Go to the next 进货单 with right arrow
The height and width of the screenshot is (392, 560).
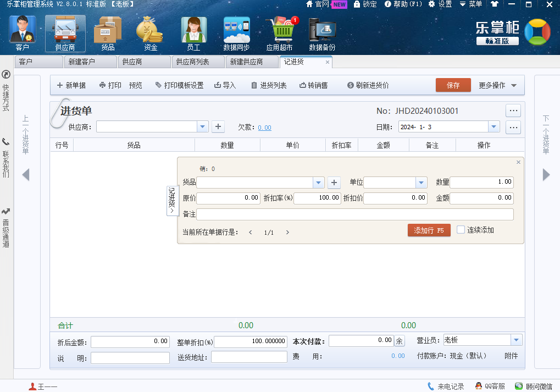(x=546, y=175)
